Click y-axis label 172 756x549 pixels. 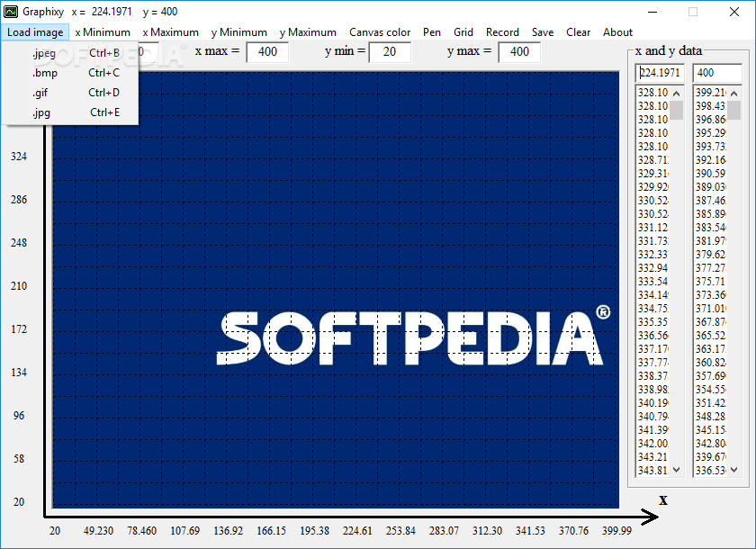click(x=19, y=329)
